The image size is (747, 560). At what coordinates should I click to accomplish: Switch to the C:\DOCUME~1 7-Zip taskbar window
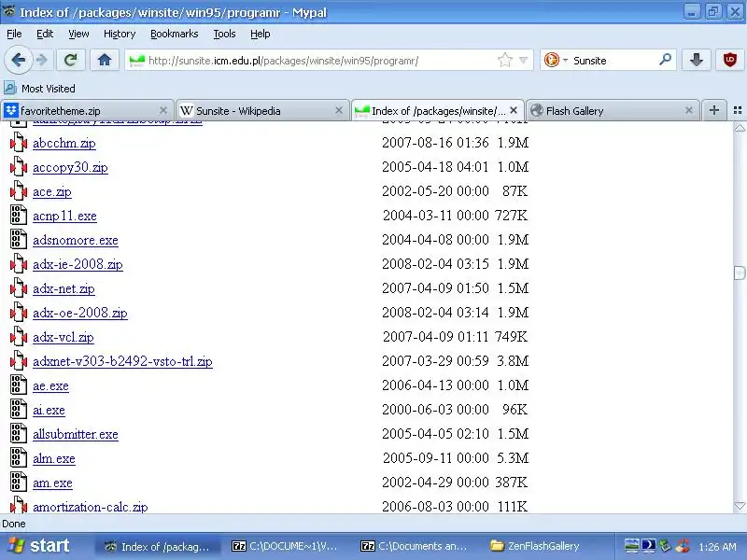pos(284,546)
